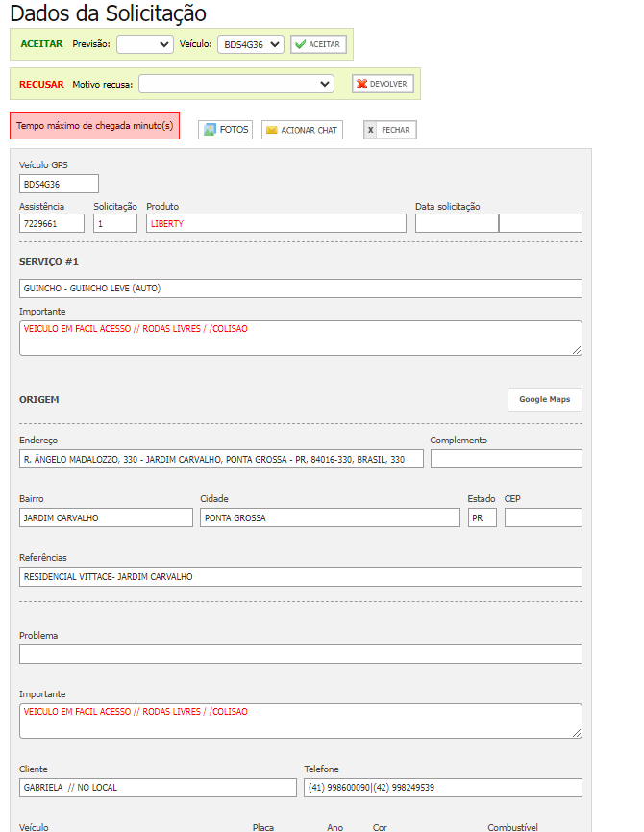Click the Veículo GPS input field

pos(59,184)
